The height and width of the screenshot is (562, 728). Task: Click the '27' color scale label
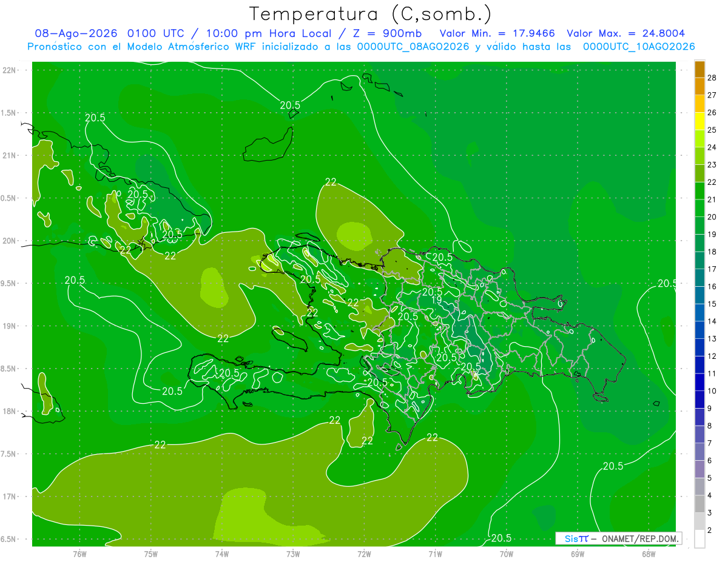click(712, 95)
